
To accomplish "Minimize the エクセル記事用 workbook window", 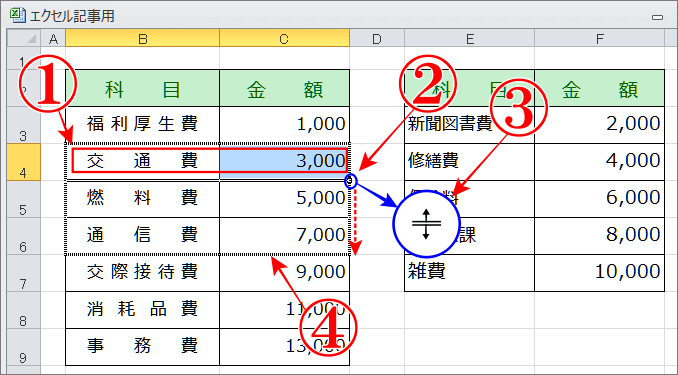I will pos(657,17).
